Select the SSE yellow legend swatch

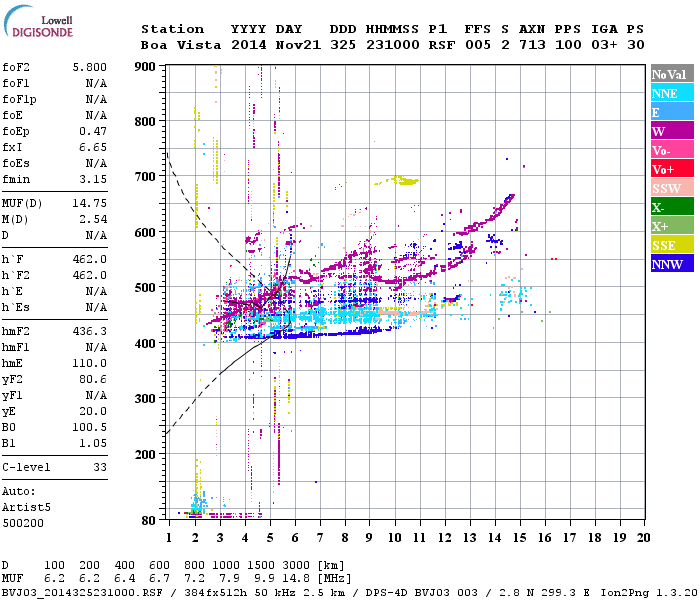tap(672, 245)
